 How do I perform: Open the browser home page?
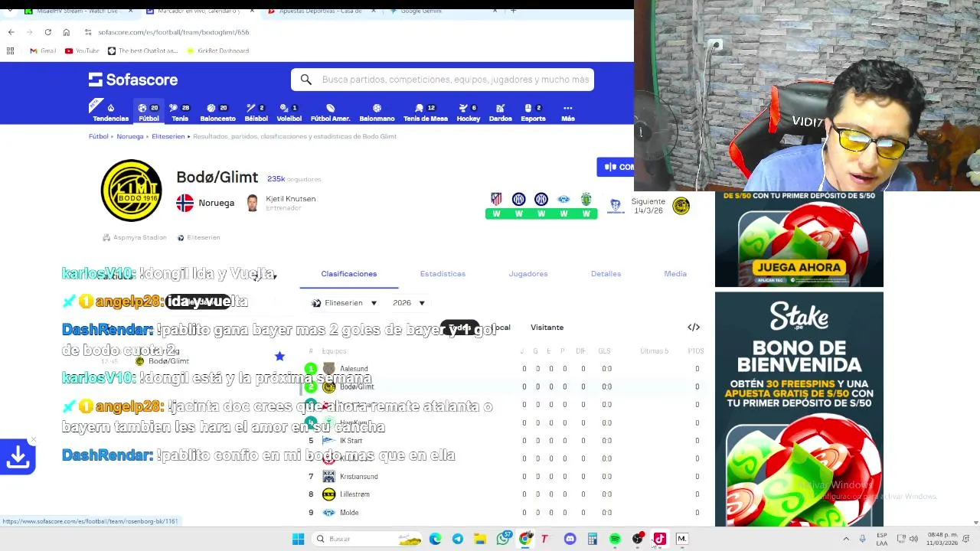click(x=66, y=32)
